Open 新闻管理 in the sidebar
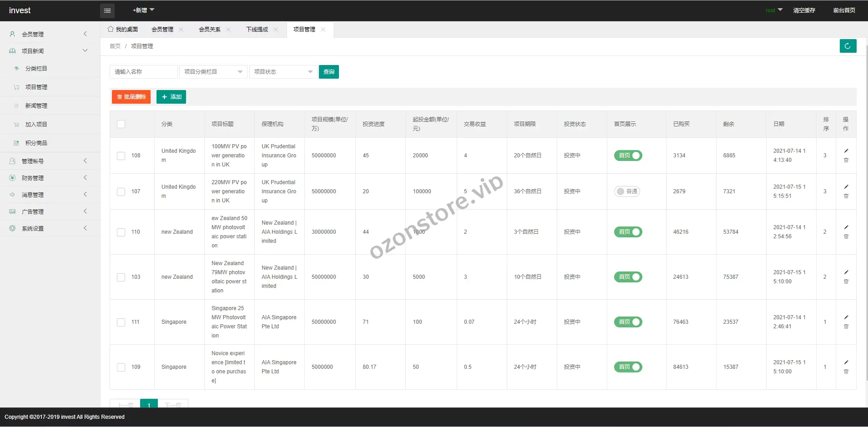Image resolution: width=868 pixels, height=427 pixels. (36, 106)
